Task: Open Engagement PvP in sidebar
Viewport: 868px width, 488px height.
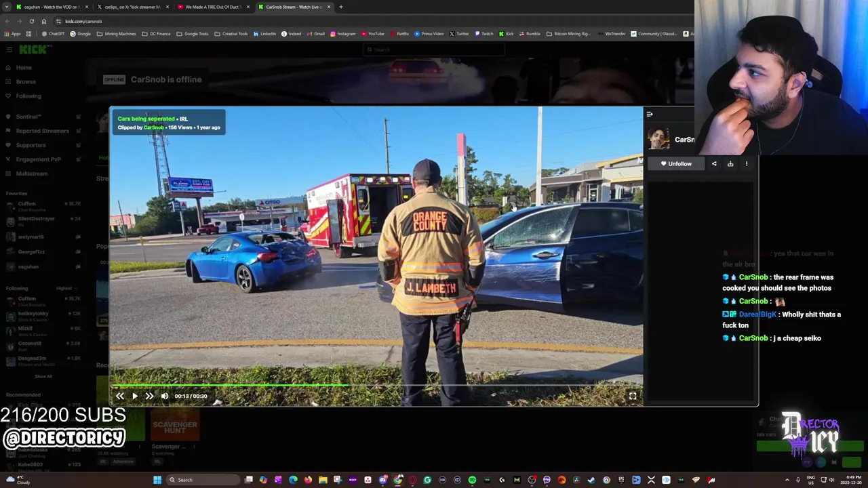Action: tap(38, 159)
